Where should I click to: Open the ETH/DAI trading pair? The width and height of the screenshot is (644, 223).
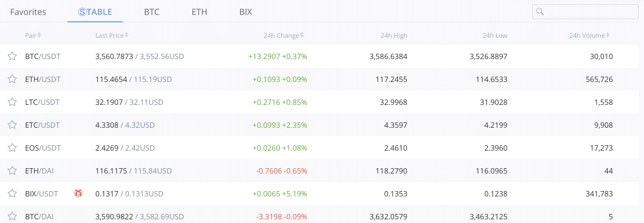[39, 171]
